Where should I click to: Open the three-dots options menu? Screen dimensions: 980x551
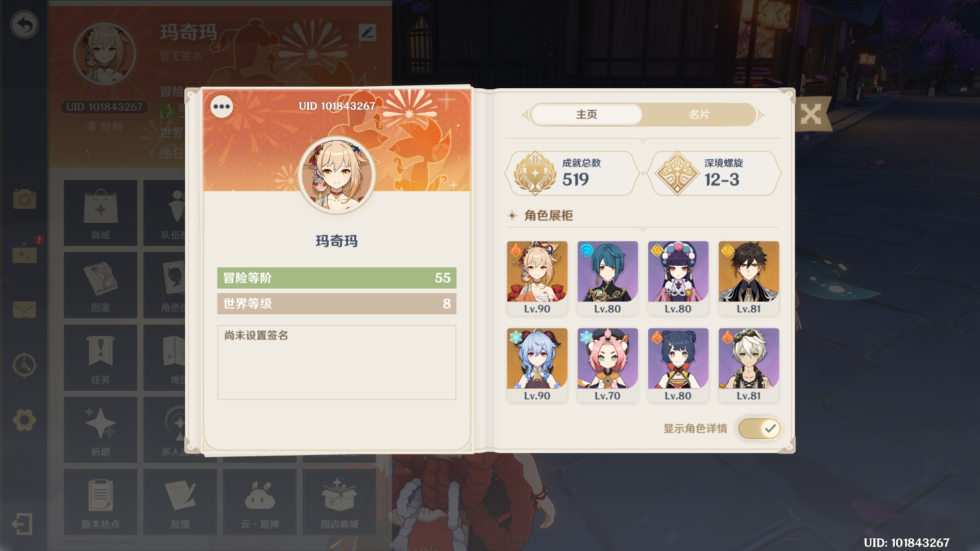coord(222,107)
